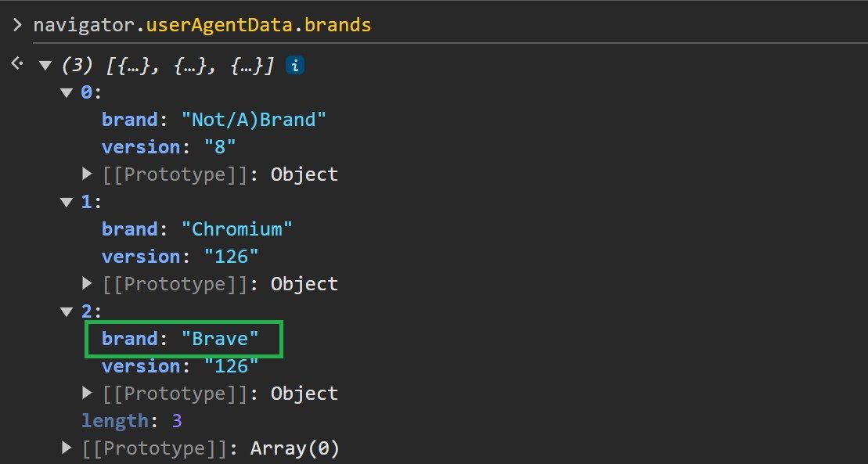This screenshot has height=464, width=868.
Task: Click the blue info icon beside the array summary
Action: click(x=295, y=66)
